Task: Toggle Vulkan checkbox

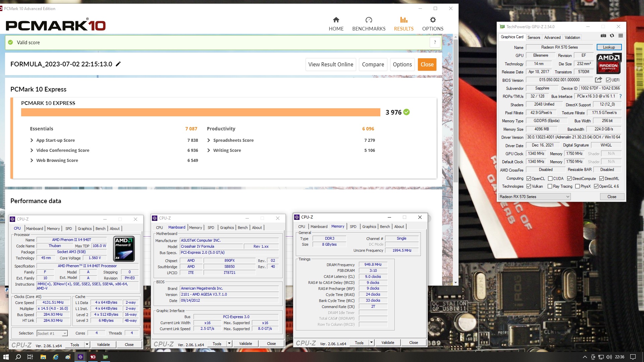Action: coord(529,186)
